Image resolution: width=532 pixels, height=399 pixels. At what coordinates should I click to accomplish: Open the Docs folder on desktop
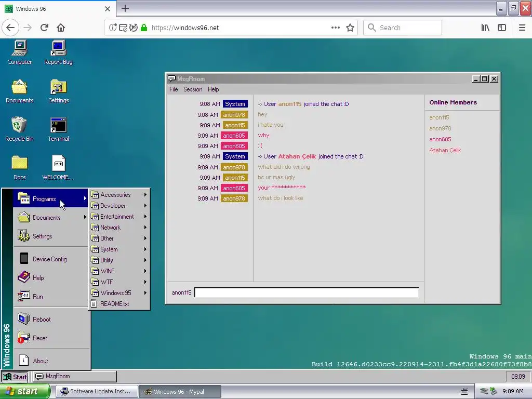coord(19,168)
